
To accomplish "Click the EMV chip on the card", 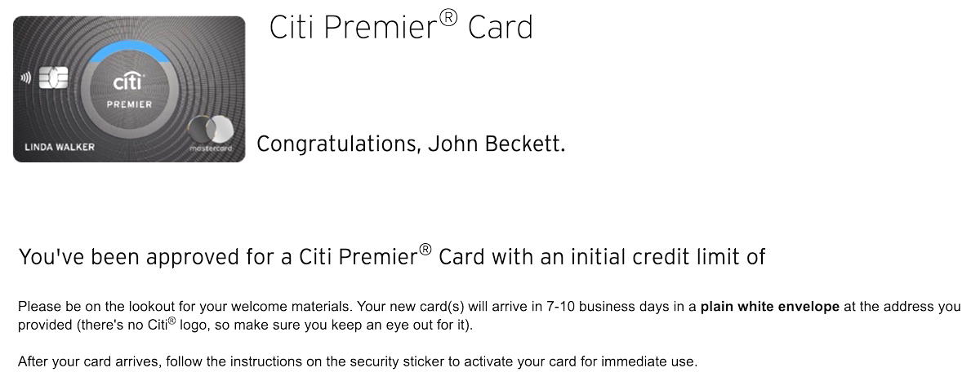I will pyautogui.click(x=54, y=78).
